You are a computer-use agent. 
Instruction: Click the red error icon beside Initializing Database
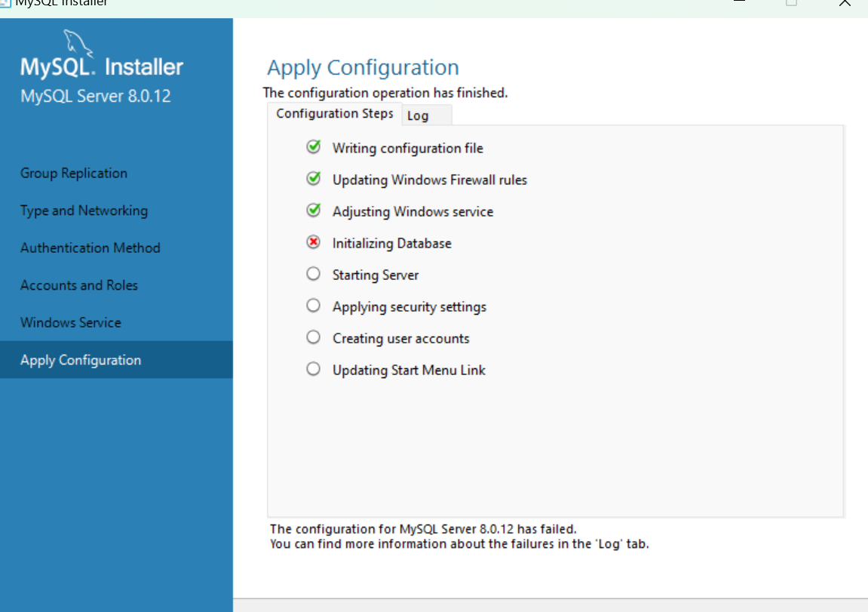tap(313, 242)
